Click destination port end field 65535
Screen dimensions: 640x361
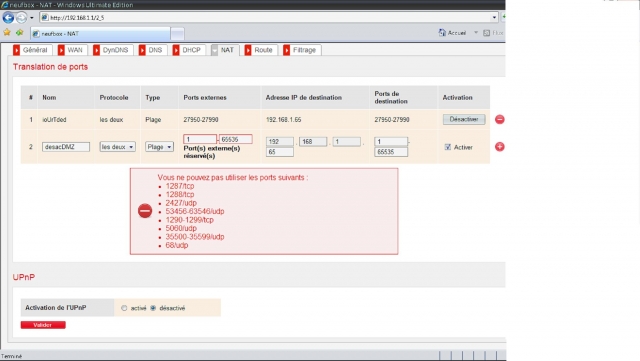click(x=391, y=152)
